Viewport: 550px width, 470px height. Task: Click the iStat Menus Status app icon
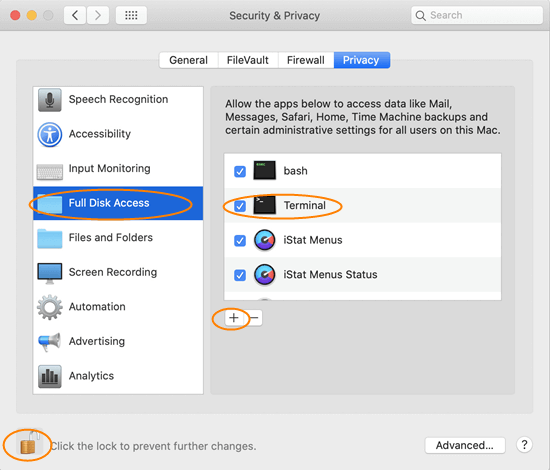tap(264, 275)
